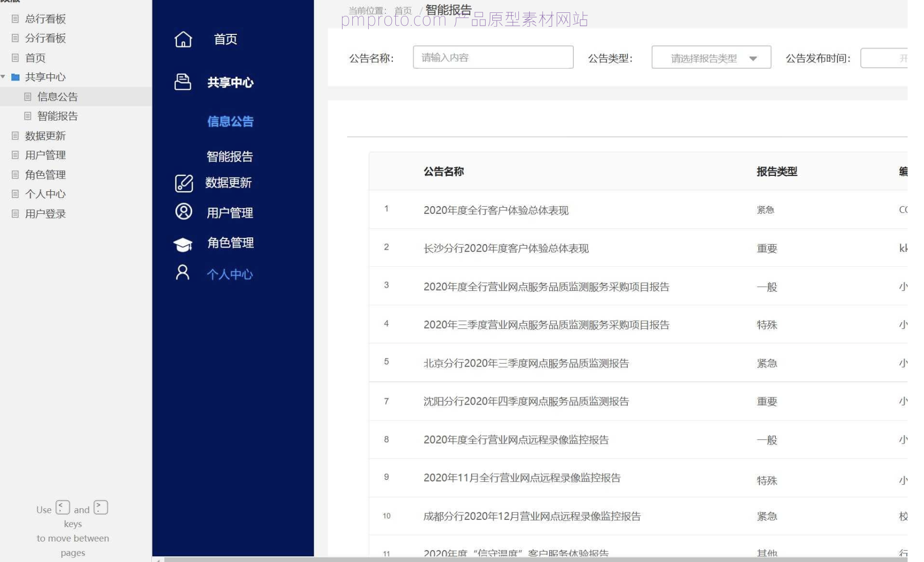The image size is (924, 562).
Task: Open 个人中心 in blue navigation menu
Action: tap(230, 274)
